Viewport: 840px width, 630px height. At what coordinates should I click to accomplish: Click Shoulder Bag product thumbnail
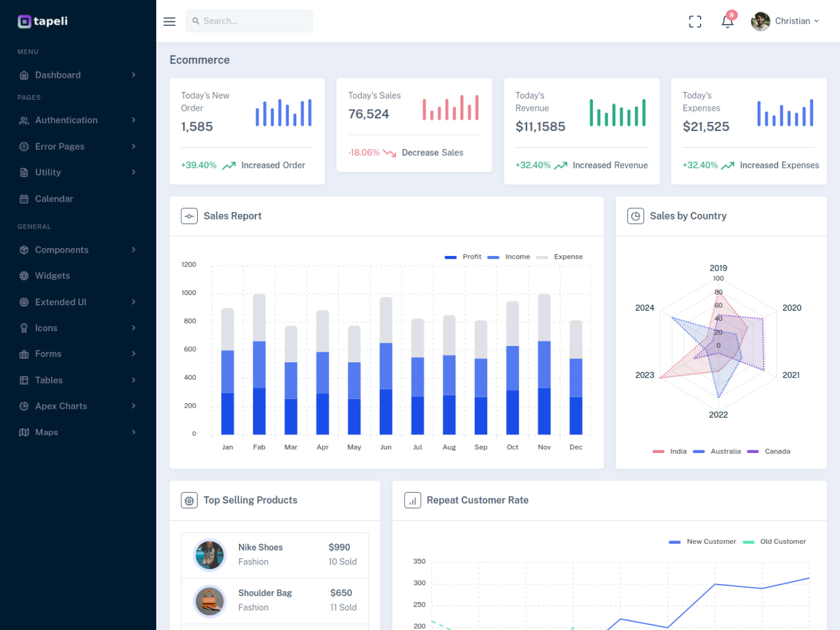coord(209,601)
